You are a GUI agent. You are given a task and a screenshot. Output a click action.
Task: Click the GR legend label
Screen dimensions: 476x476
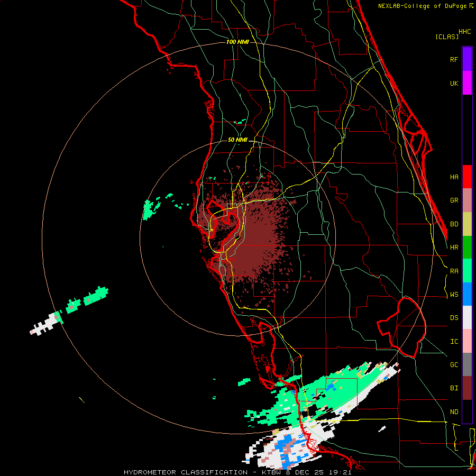coord(454,200)
